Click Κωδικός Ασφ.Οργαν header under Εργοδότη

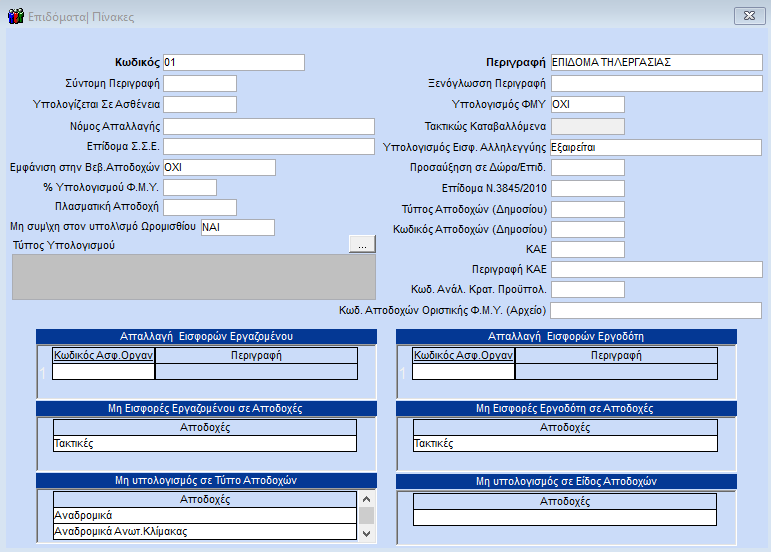click(464, 355)
